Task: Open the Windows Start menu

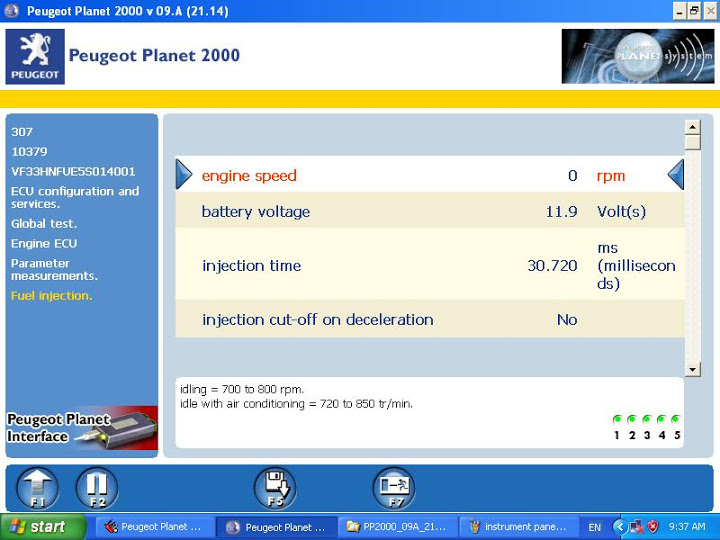Action: coord(43,527)
